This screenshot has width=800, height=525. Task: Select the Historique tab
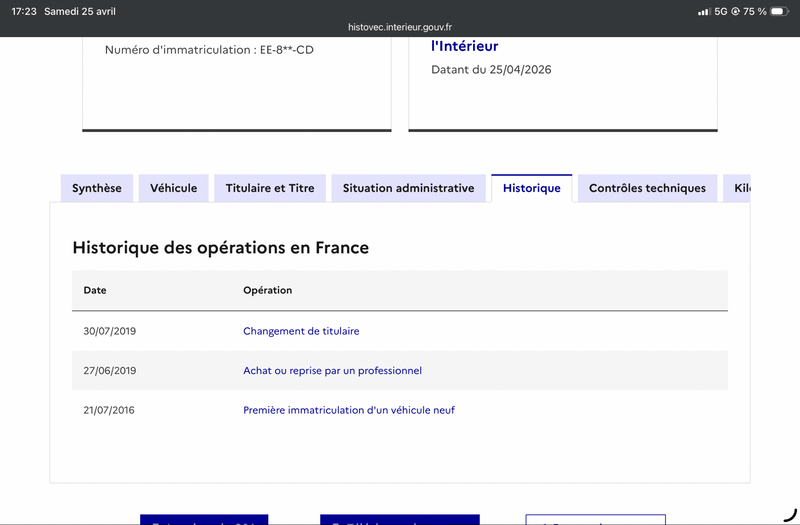pyautogui.click(x=532, y=188)
